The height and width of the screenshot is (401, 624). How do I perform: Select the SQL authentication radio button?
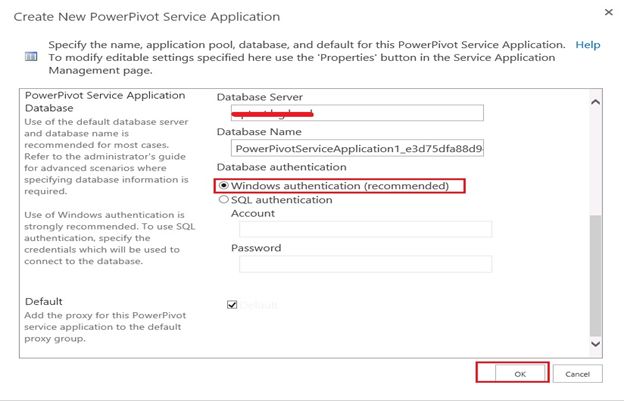pos(224,200)
